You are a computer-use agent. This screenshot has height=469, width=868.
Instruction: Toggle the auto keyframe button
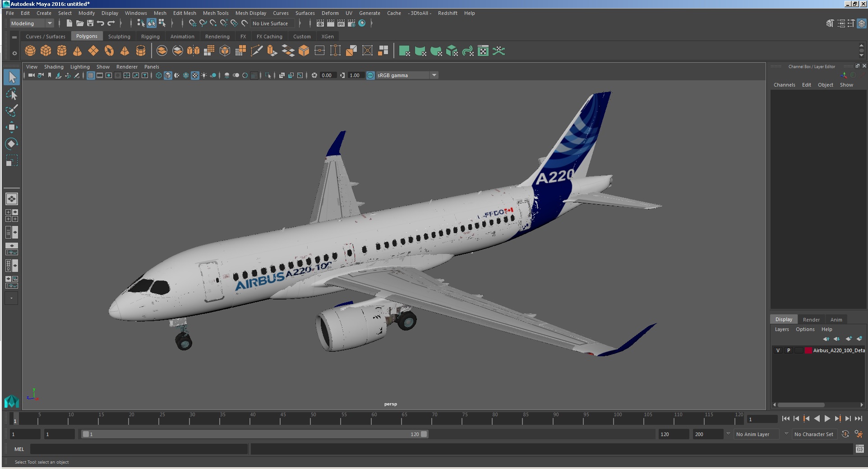845,434
